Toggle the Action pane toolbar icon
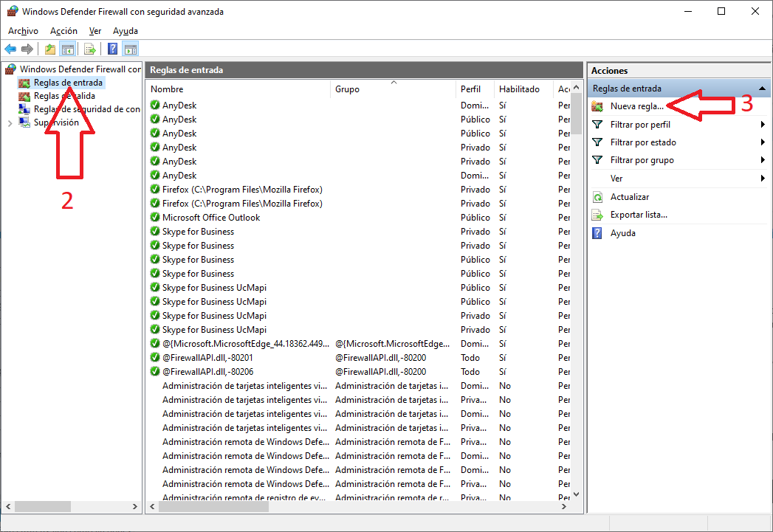Image resolution: width=773 pixels, height=532 pixels. (131, 49)
